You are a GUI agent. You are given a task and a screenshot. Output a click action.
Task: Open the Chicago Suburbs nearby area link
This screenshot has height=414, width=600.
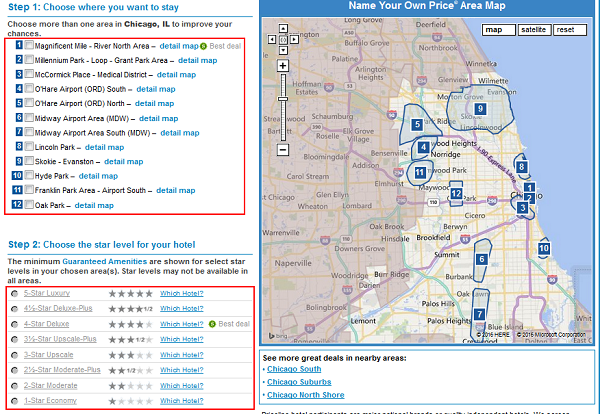[x=299, y=382]
